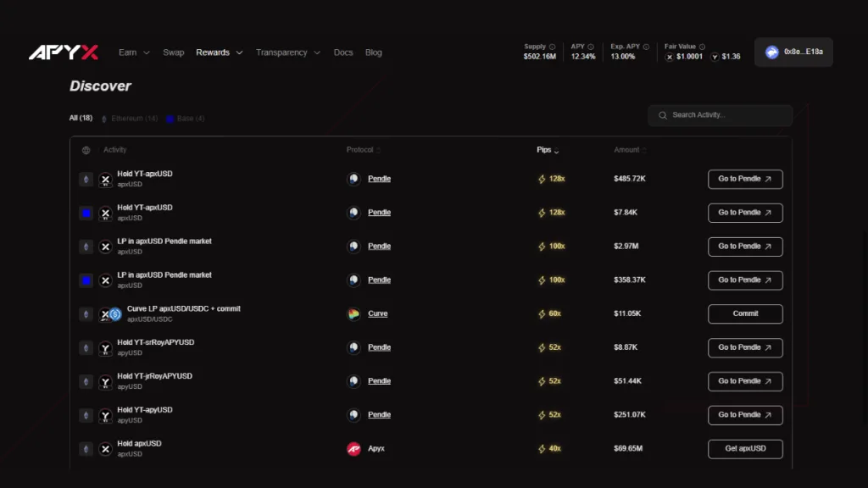This screenshot has width=868, height=488.
Task: Click Go to Pendle for the $2.97M row
Action: pyautogui.click(x=745, y=247)
